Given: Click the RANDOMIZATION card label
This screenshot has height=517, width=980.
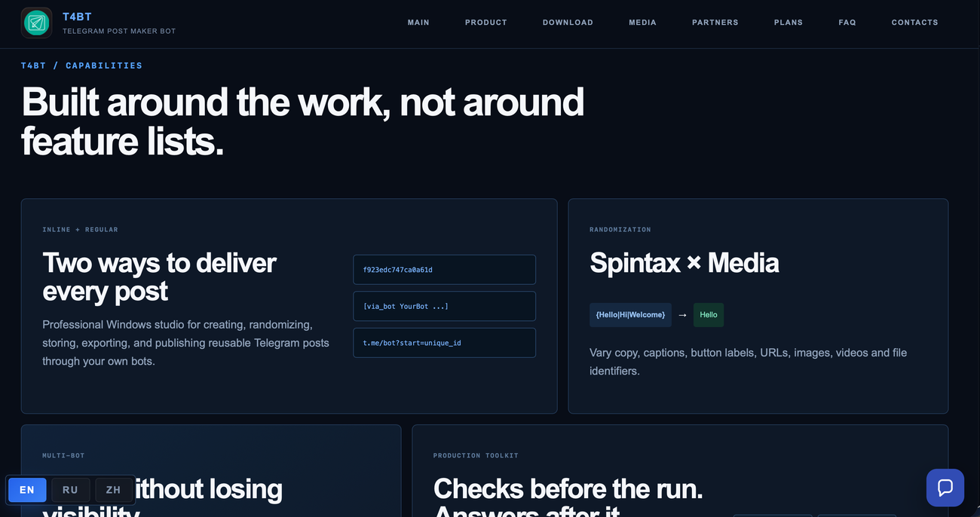Looking at the screenshot, I should pyautogui.click(x=620, y=230).
